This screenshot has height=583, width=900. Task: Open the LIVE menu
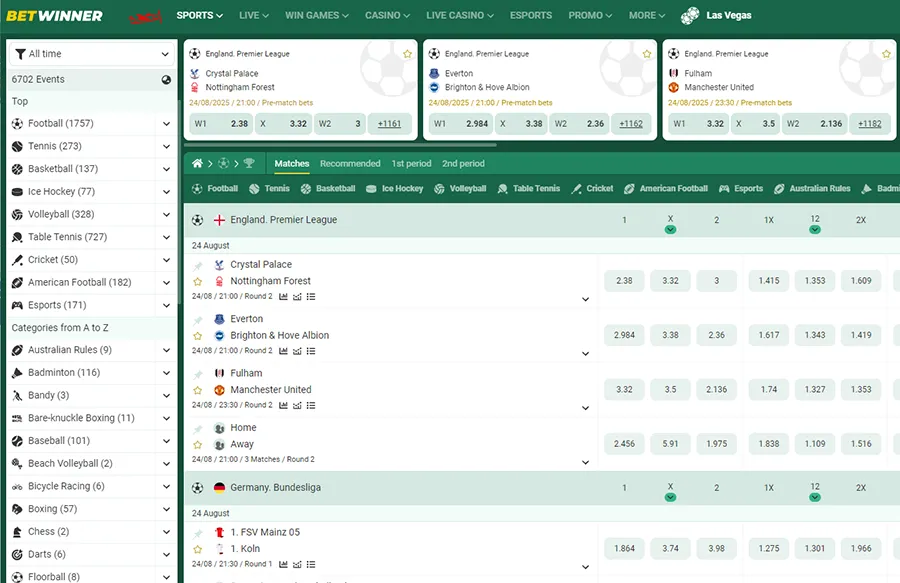pyautogui.click(x=254, y=15)
